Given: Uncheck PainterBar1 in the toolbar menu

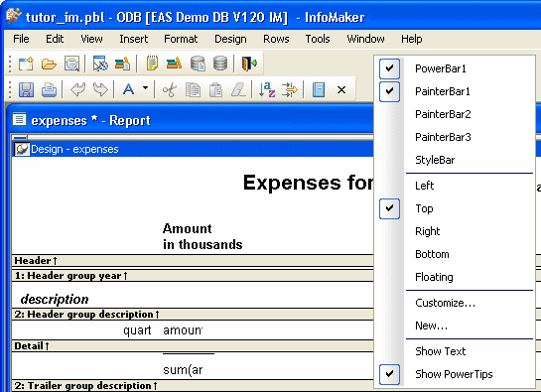Looking at the screenshot, I should [455, 91].
